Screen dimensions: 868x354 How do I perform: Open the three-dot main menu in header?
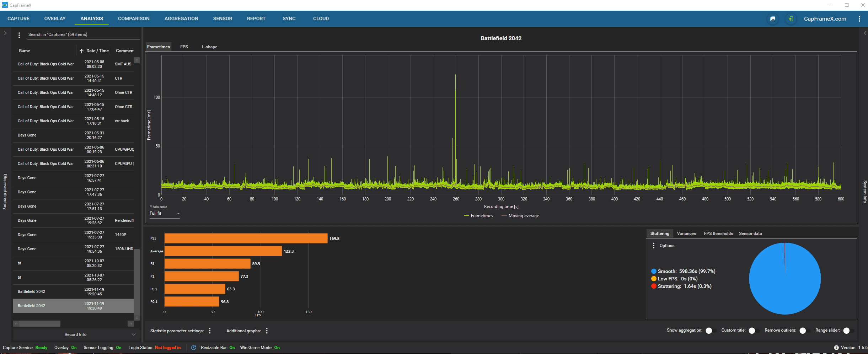tap(859, 19)
